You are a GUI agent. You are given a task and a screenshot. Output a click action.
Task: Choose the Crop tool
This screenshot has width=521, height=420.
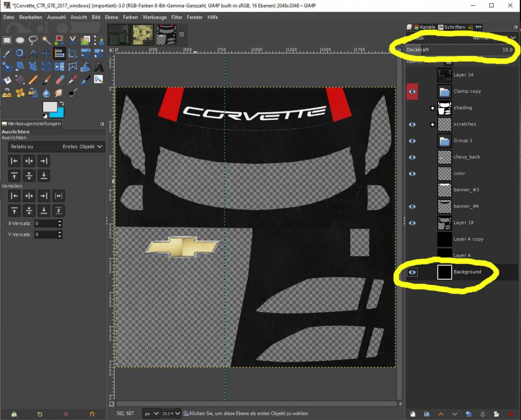73,53
